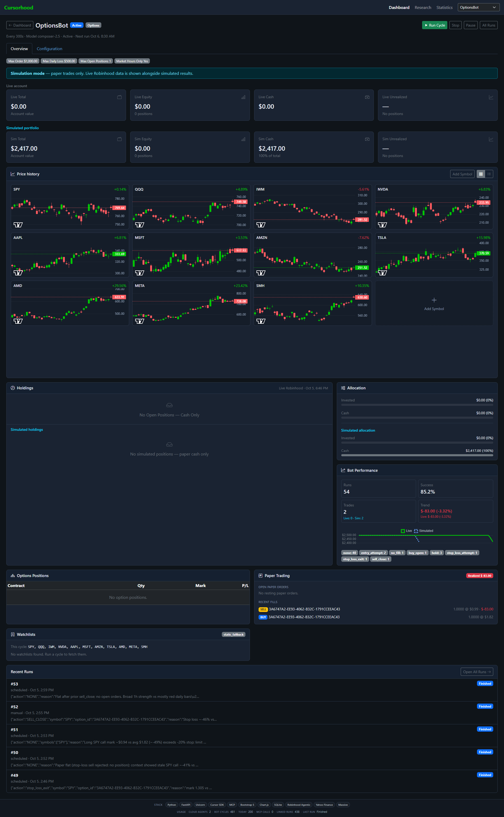This screenshot has width=504, height=817.
Task: Click the simulated Cash allocation progress bar
Action: point(417,455)
